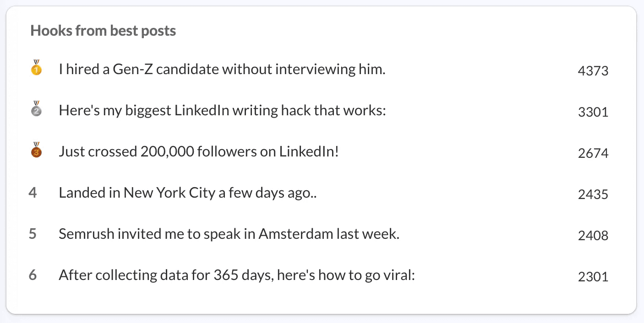Open the 365 days viral data post hook
This screenshot has height=323, width=644.
[x=237, y=275]
